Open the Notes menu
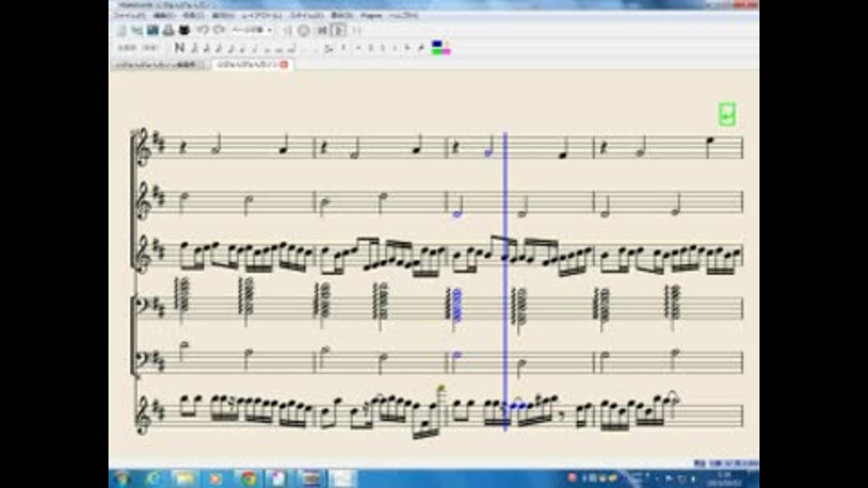Screen dimensions: 868x488 [x=223, y=15]
